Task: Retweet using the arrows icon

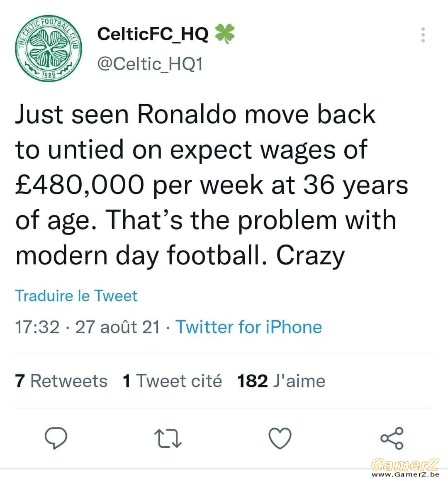Action: 168,438
